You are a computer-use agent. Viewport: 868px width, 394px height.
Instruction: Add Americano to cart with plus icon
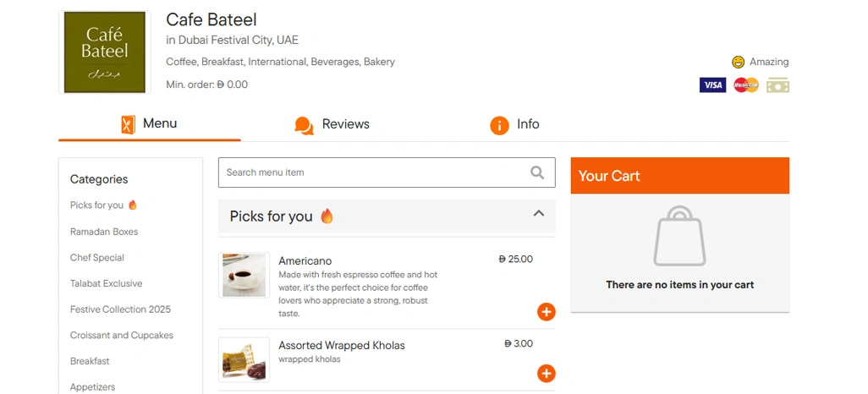(547, 312)
